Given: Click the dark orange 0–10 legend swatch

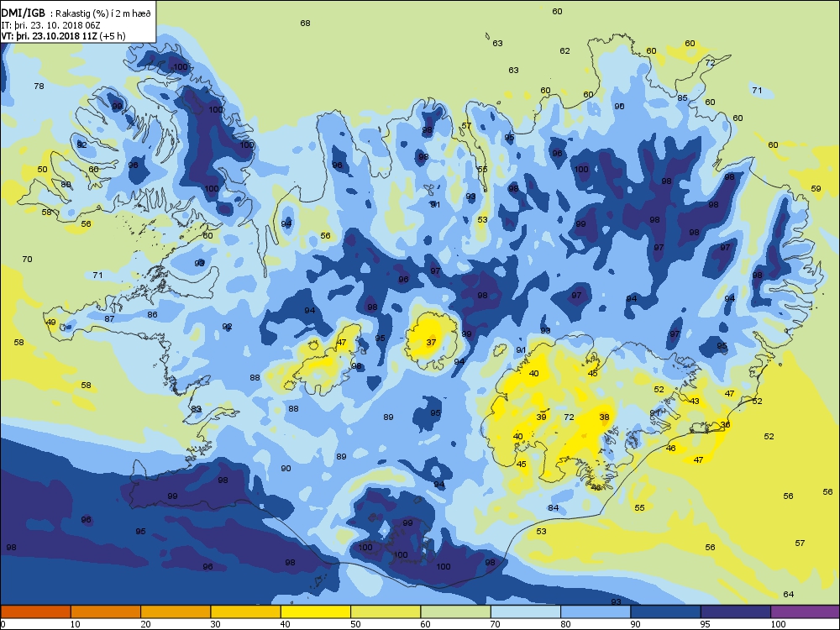Looking at the screenshot, I should (x=35, y=612).
